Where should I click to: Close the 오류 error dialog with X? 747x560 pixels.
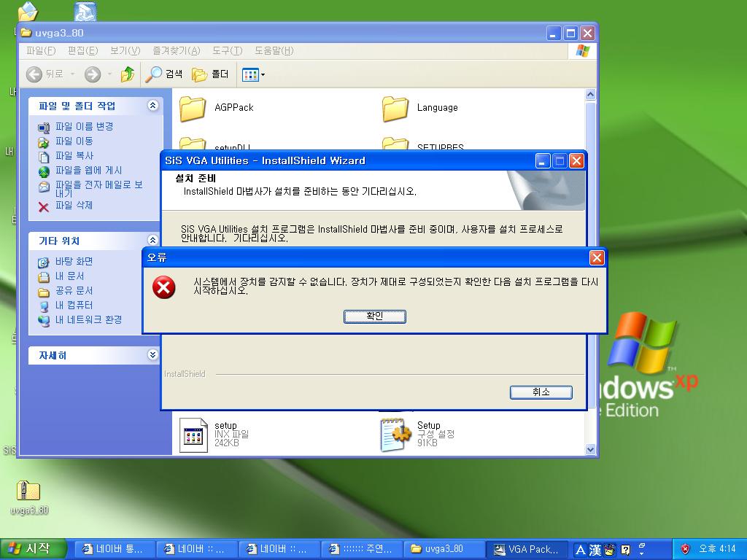597,257
